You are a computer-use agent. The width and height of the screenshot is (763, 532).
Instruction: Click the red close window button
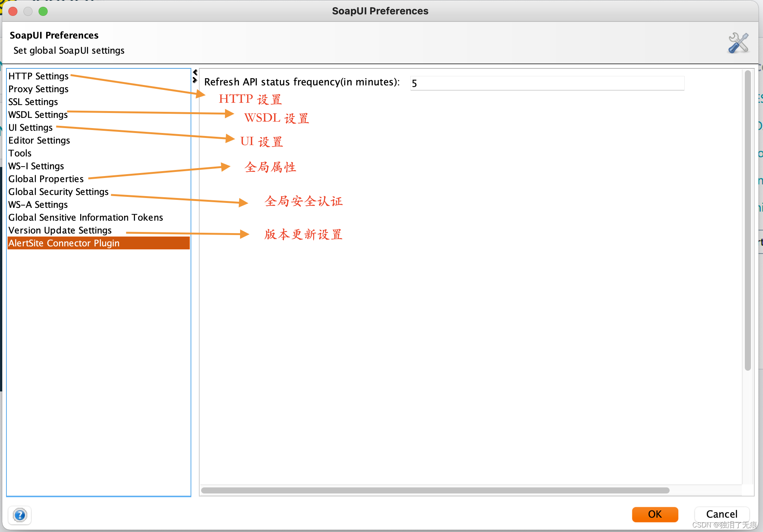13,11
